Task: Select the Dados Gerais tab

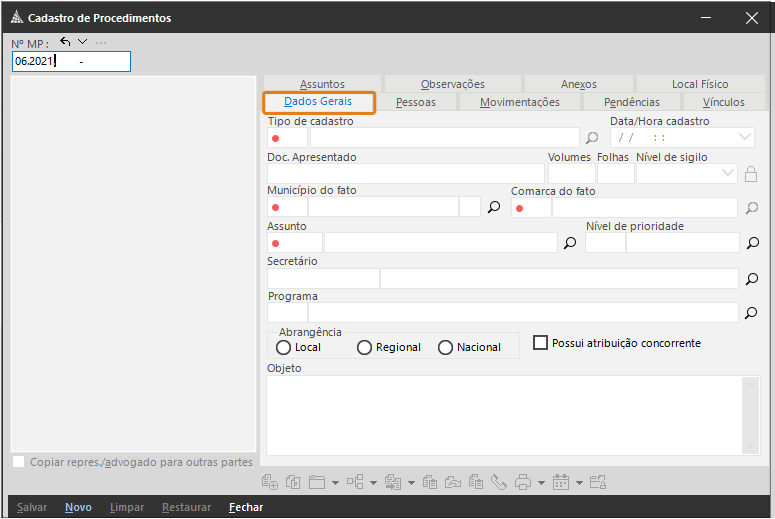Action: (x=318, y=102)
